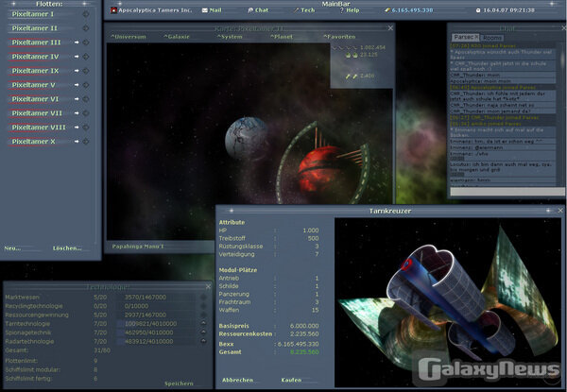Raise Spionagetechnik with its up arrow
This screenshot has height=392, width=567.
pos(203,332)
